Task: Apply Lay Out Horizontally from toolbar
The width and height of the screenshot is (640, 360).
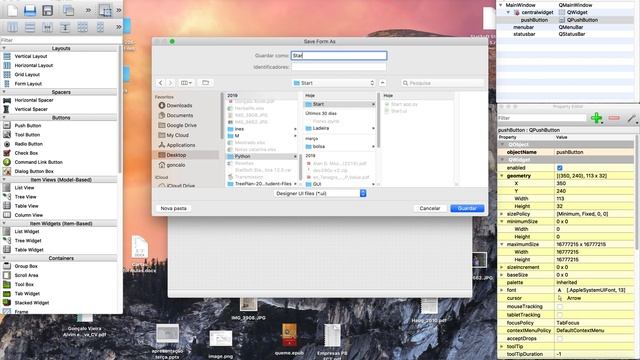Action: (12, 27)
